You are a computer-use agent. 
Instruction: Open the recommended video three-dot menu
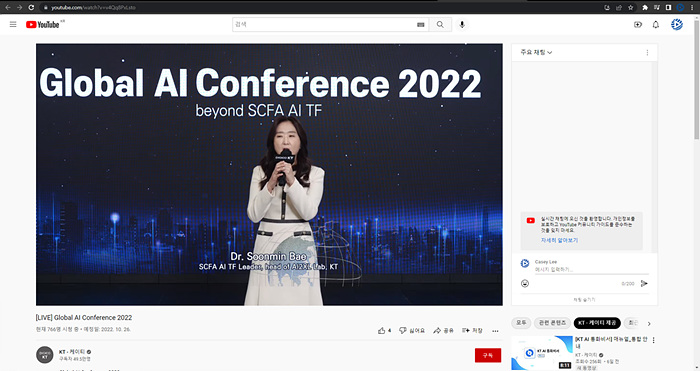click(x=654, y=340)
